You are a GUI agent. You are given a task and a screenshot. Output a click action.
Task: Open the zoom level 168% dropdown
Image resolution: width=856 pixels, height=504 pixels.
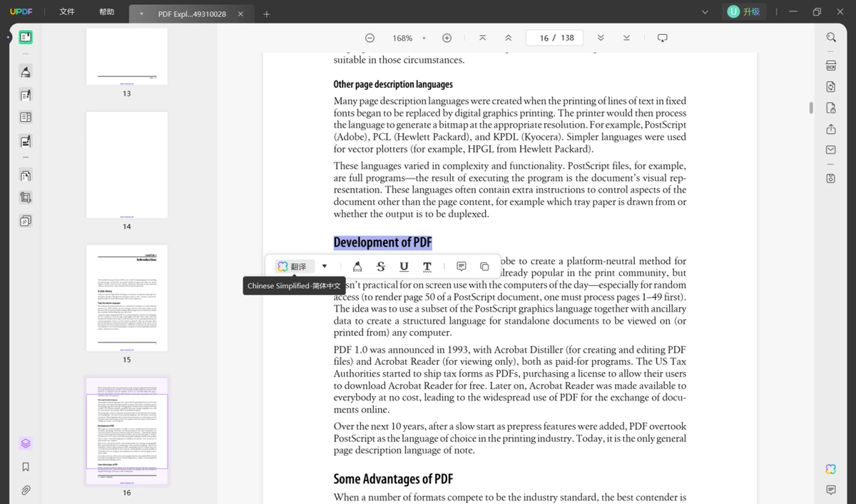click(409, 38)
